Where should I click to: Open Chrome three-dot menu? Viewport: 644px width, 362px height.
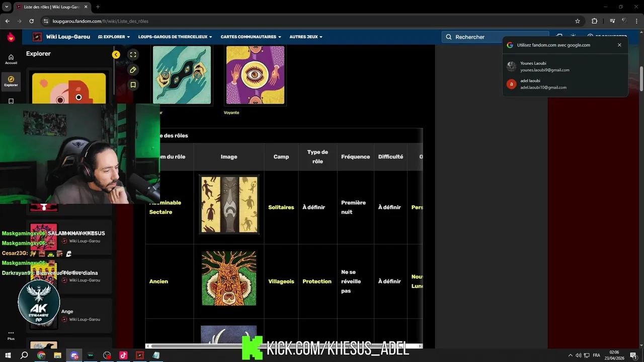point(637,21)
